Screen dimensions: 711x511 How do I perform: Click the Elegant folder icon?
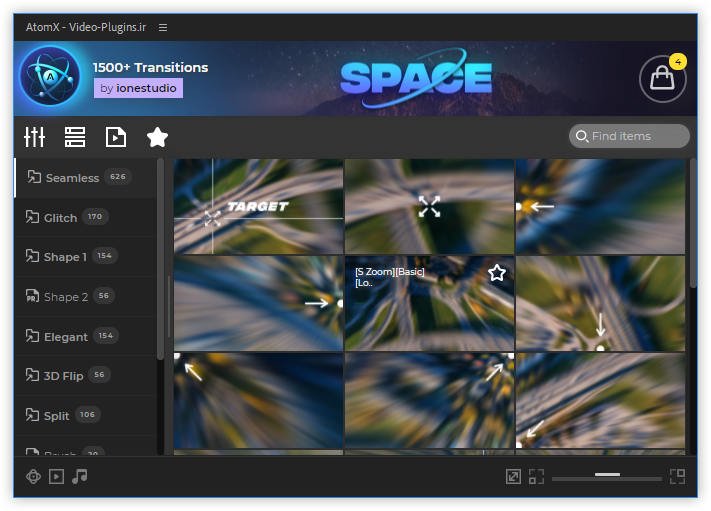click(32, 336)
